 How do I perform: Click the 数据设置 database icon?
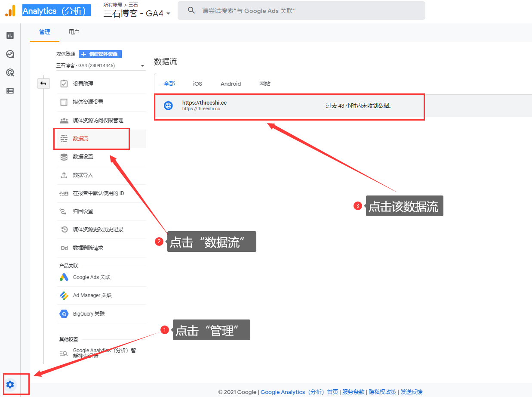point(64,157)
